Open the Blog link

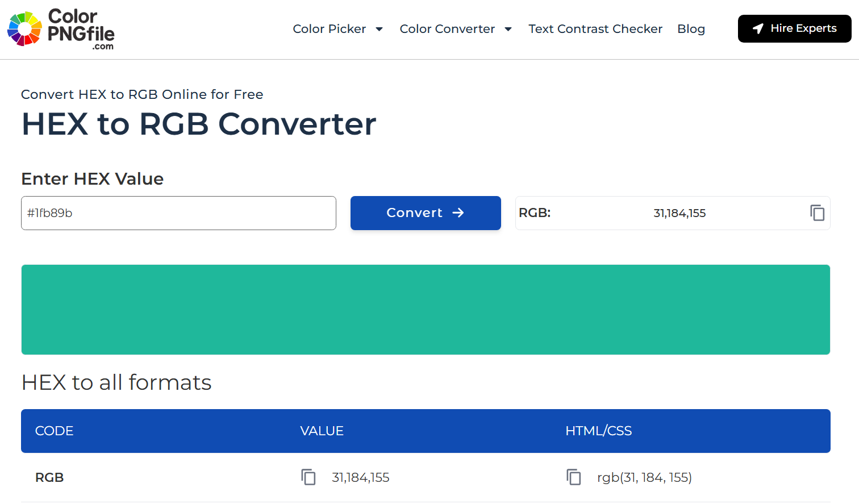691,29
